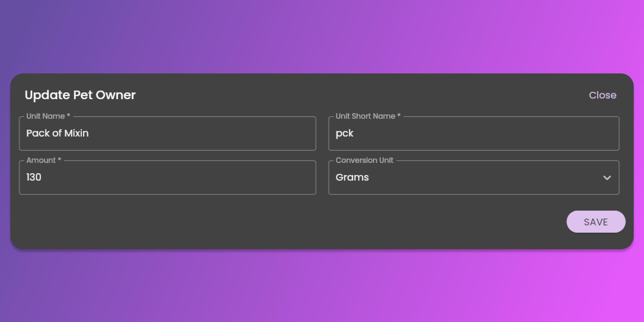Click the required asterisk beside Unit Name
The width and height of the screenshot is (644, 322).
[x=68, y=116]
